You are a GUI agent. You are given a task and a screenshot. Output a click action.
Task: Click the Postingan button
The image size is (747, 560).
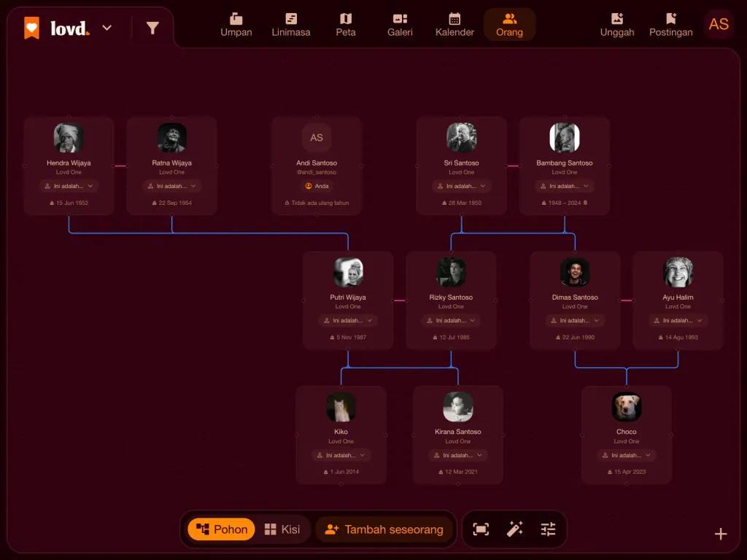click(x=671, y=25)
